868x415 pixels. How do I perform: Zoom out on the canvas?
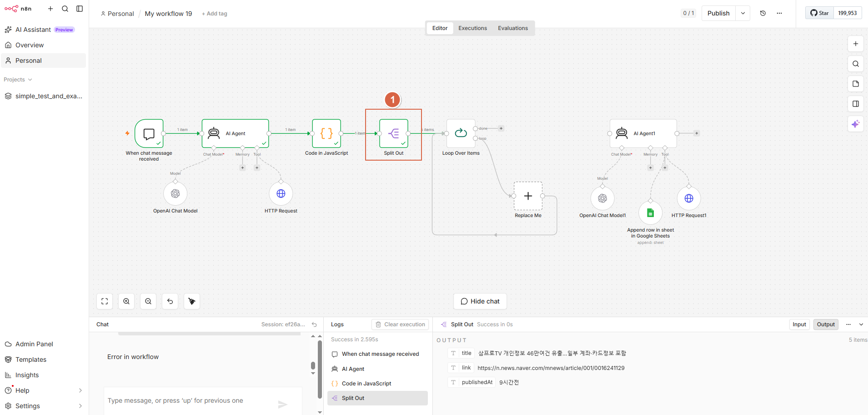point(148,301)
